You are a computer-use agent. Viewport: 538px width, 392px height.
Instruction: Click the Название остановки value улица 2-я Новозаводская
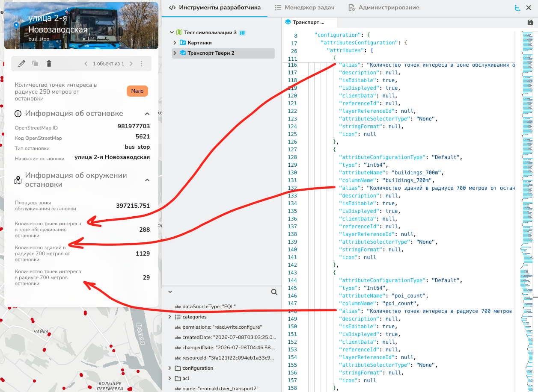tap(112, 157)
